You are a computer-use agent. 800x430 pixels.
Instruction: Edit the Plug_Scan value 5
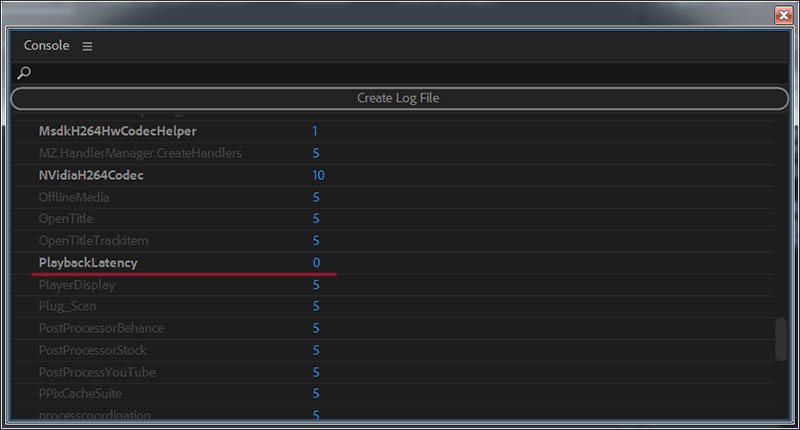point(316,306)
